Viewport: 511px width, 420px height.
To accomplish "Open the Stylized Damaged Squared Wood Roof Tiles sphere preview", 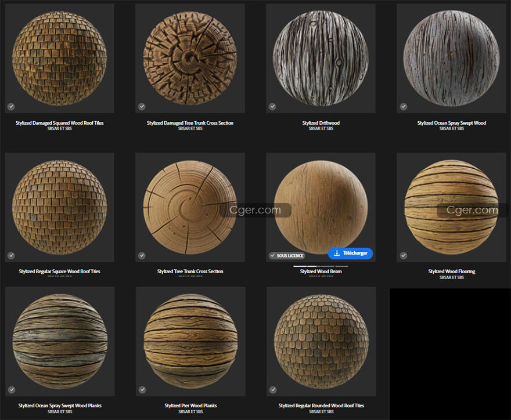I will (59, 58).
